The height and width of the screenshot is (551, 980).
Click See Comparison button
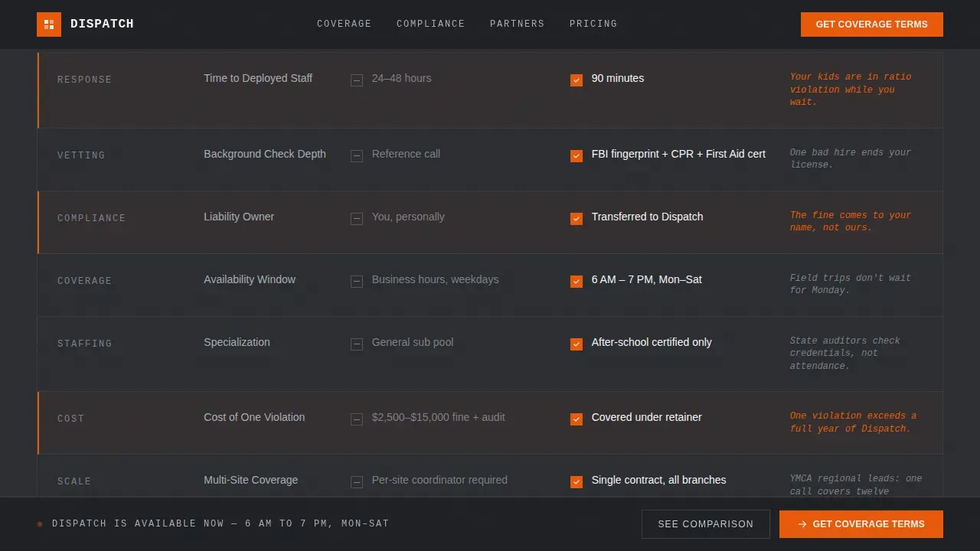[x=706, y=524]
